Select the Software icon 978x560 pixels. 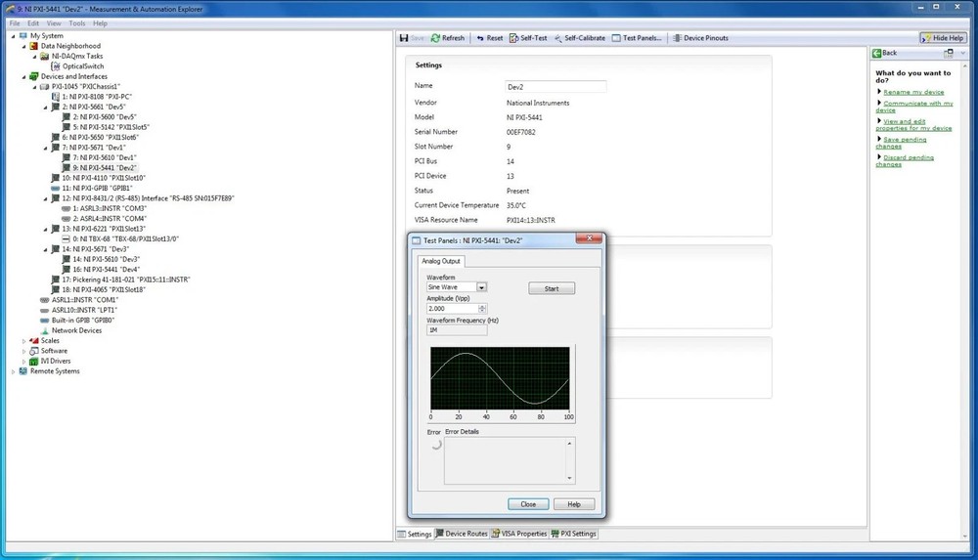coord(33,351)
